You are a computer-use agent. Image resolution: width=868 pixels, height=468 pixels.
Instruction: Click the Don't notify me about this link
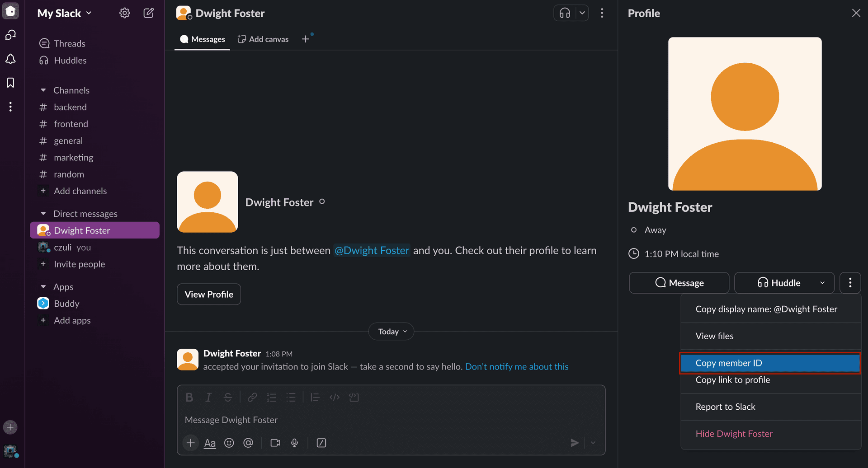click(x=516, y=367)
